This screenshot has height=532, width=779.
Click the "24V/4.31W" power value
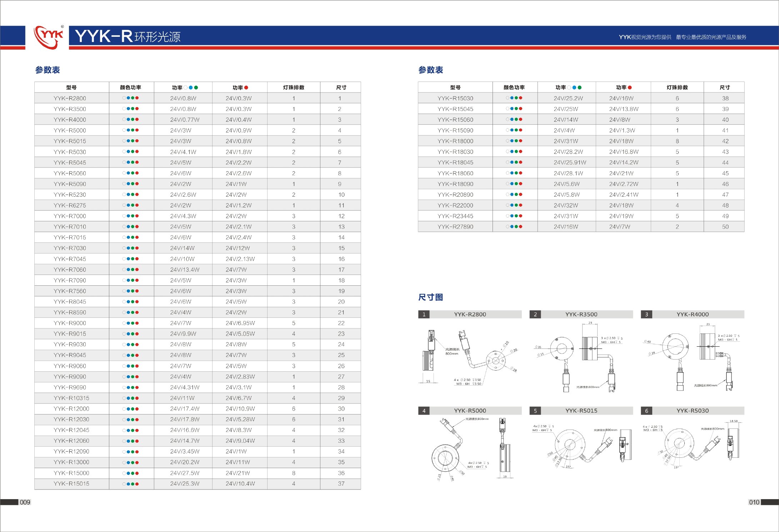[185, 387]
